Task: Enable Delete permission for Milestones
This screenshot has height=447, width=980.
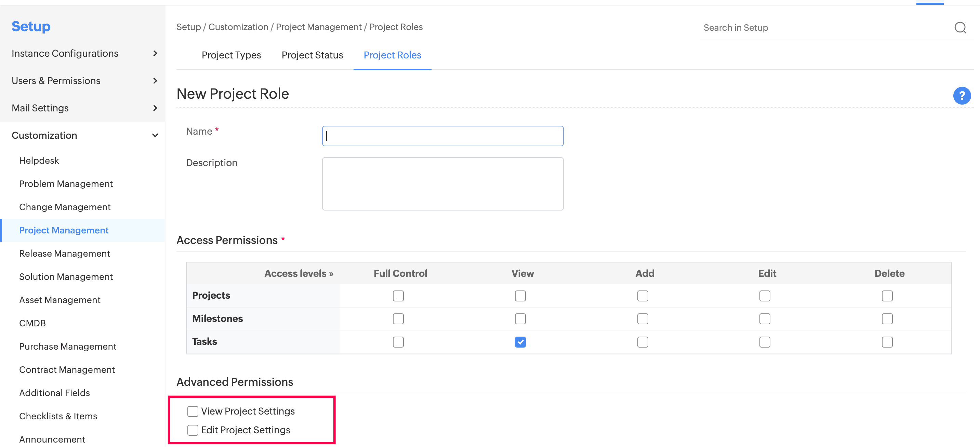Action: pos(887,319)
